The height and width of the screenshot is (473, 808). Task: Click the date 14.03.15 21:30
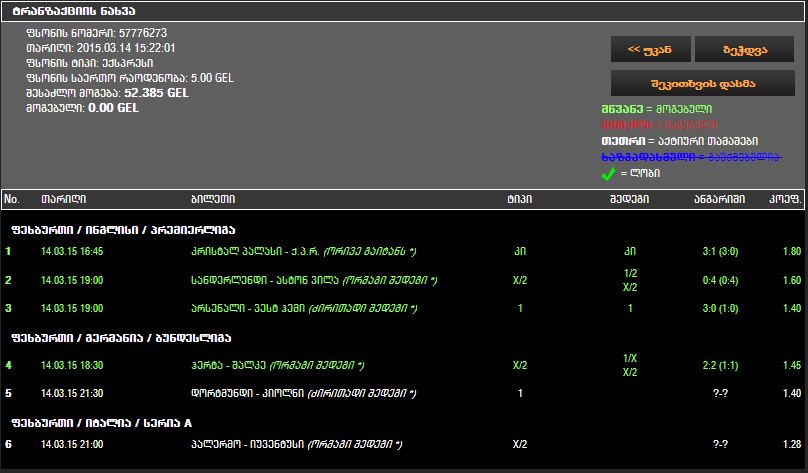point(72,393)
